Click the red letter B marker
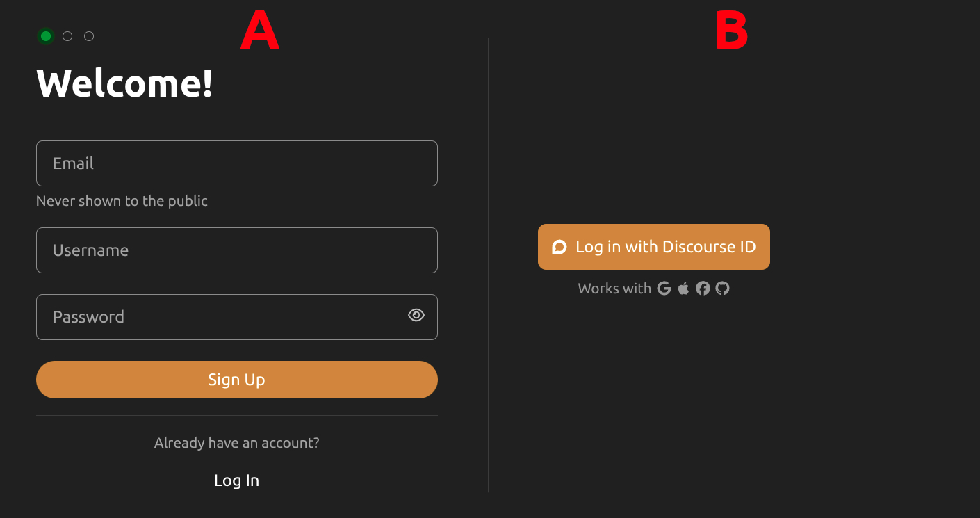This screenshot has height=518, width=980. (731, 33)
